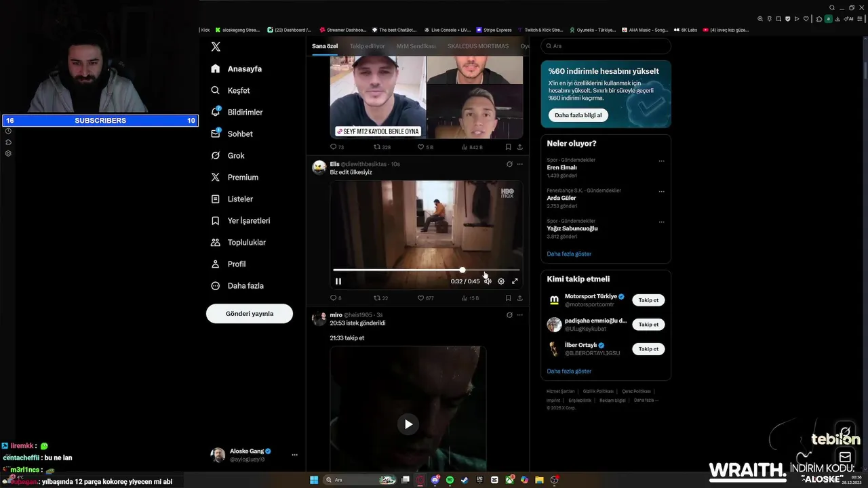Open Keşfet explore page
Screen dimensions: 868x488
(x=230, y=90)
